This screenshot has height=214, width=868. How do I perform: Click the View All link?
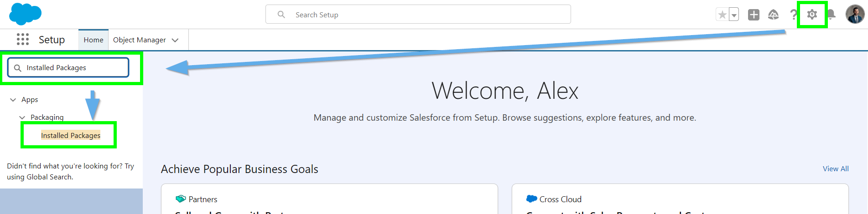pyautogui.click(x=835, y=168)
